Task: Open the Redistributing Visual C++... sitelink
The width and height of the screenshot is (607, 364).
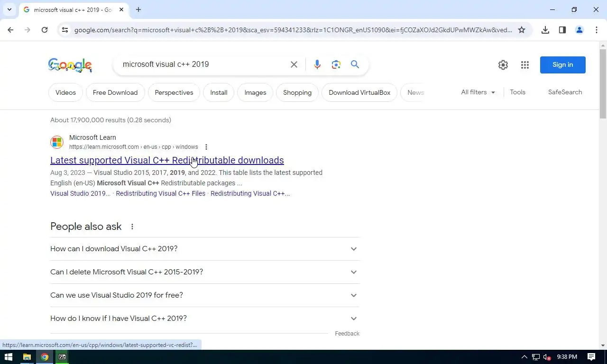Action: coord(250,193)
